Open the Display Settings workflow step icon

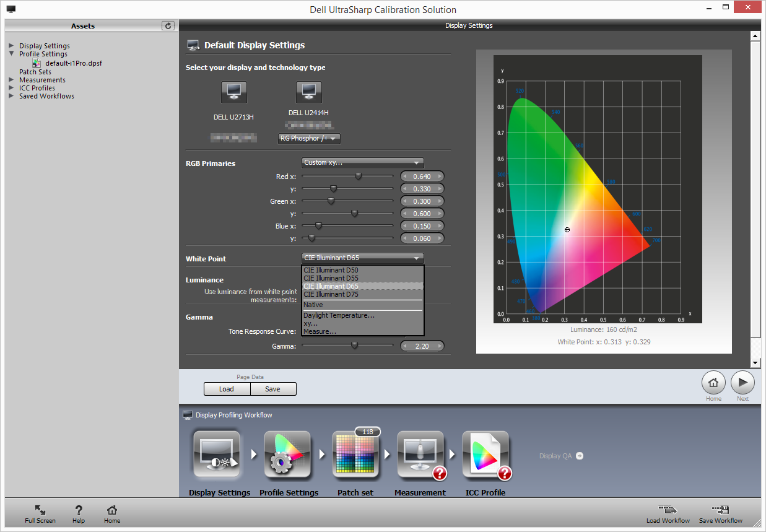217,455
